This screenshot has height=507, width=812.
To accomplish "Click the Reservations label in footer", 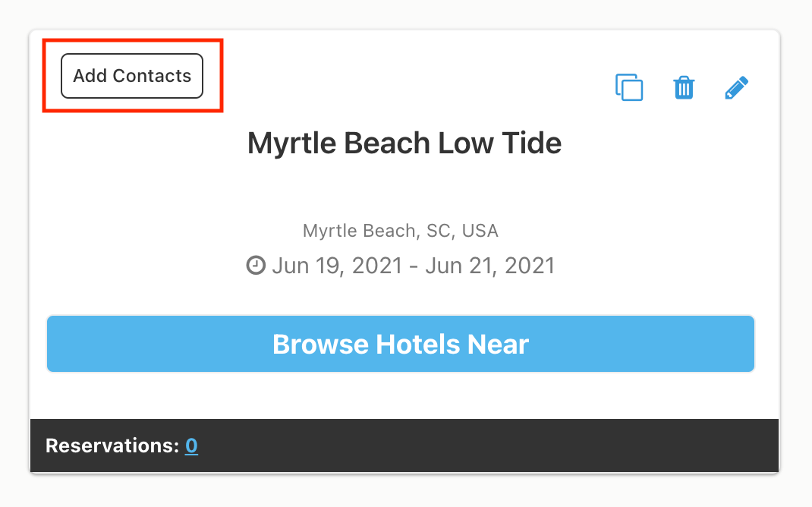I will [112, 446].
